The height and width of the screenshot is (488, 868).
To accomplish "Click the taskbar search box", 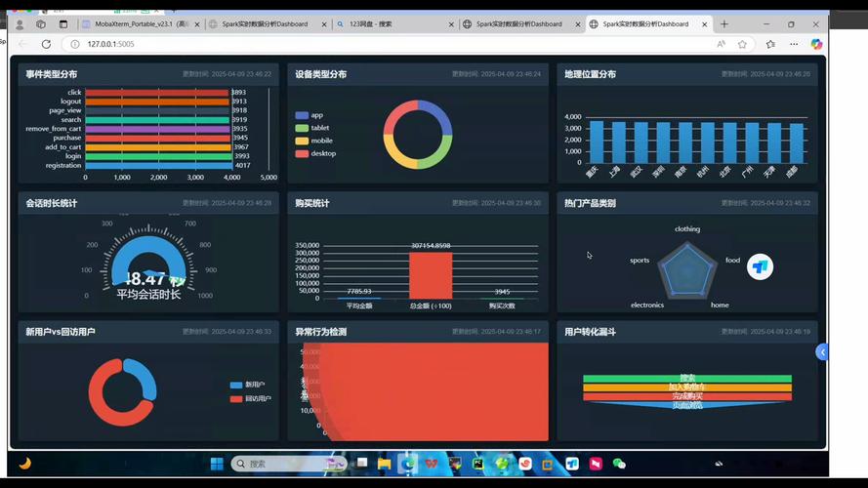I will (x=289, y=464).
